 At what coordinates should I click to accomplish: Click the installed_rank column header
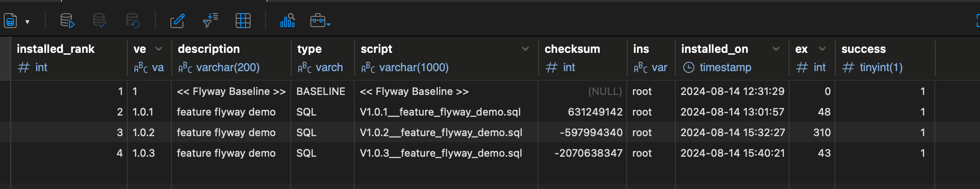pos(56,49)
